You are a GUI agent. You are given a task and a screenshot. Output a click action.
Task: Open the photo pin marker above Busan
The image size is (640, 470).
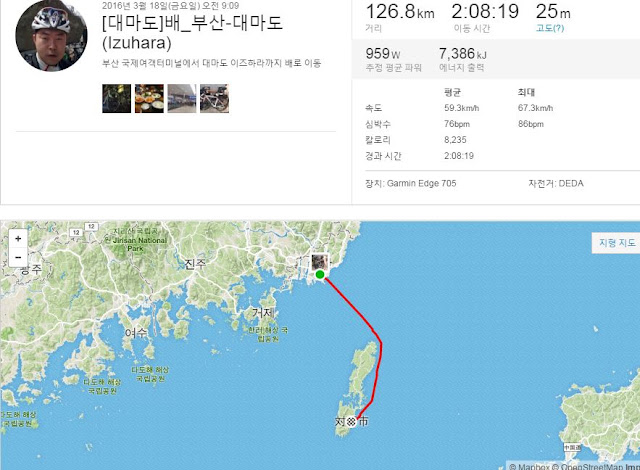320,262
